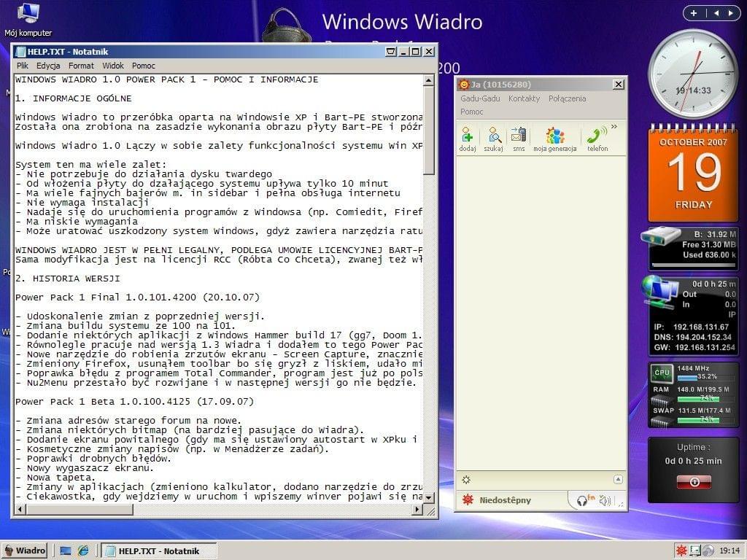Close the Gadu-Gadu window
747x560 pixels.
pyautogui.click(x=619, y=85)
